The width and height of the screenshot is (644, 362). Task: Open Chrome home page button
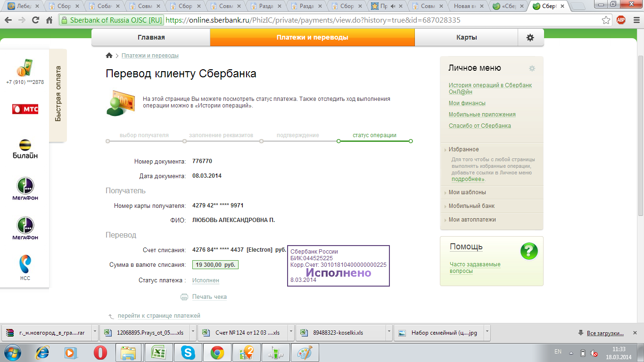49,20
